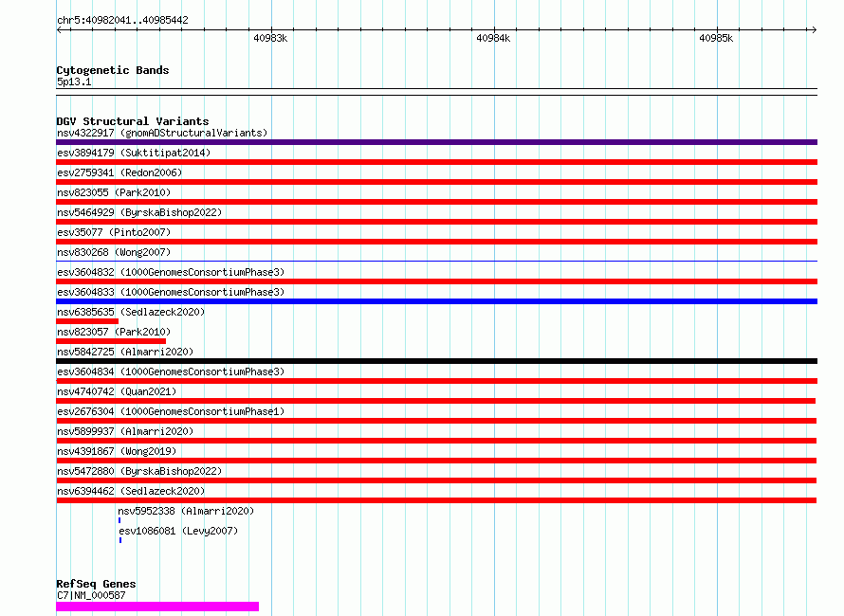This screenshot has height=616, width=844.
Task: Select the magenta C7 gene bar
Action: (157, 607)
